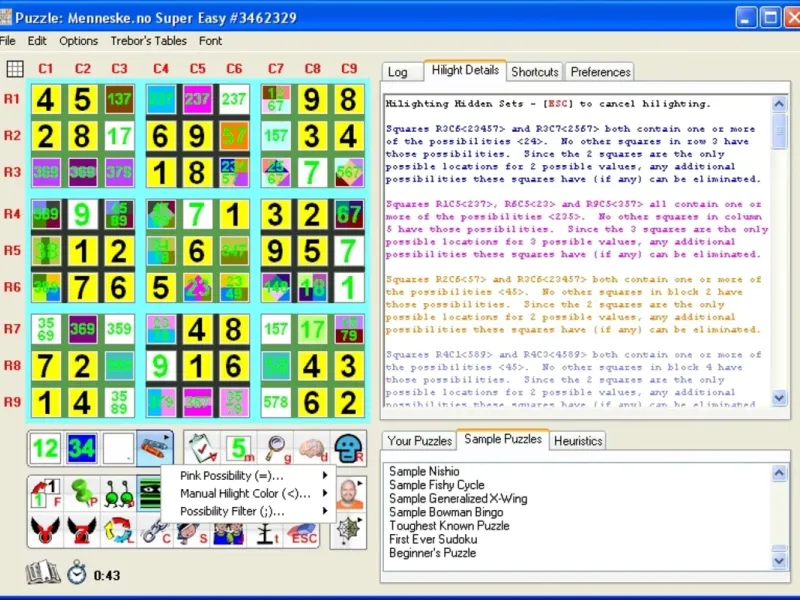This screenshot has width=800, height=600.
Task: Open the File menu
Action: [7, 41]
